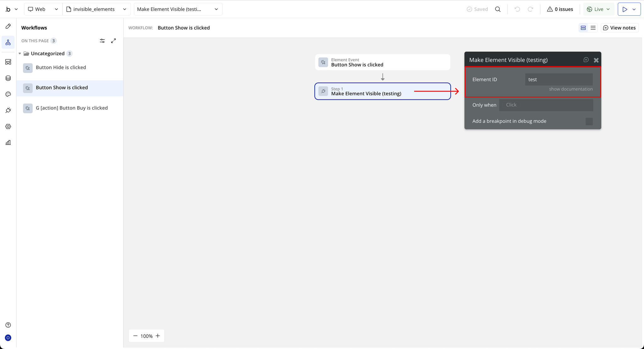Viewport: 644px width, 349px height.
Task: Open the Logs chart icon
Action: (x=8, y=143)
